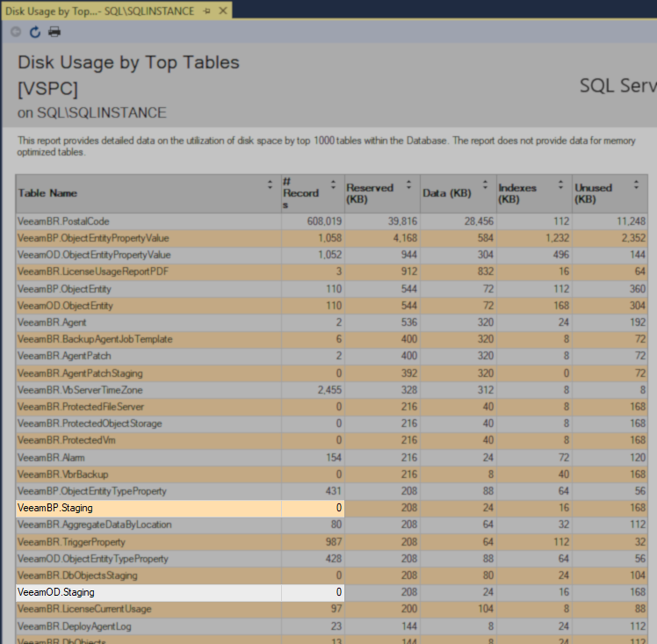Click the grayed-out back navigation icon
Viewport: 657px width, 644px height.
(16, 32)
